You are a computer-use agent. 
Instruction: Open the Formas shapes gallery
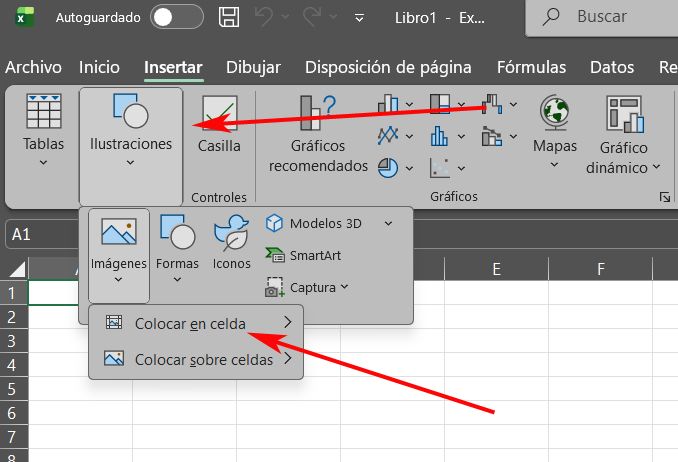click(177, 249)
